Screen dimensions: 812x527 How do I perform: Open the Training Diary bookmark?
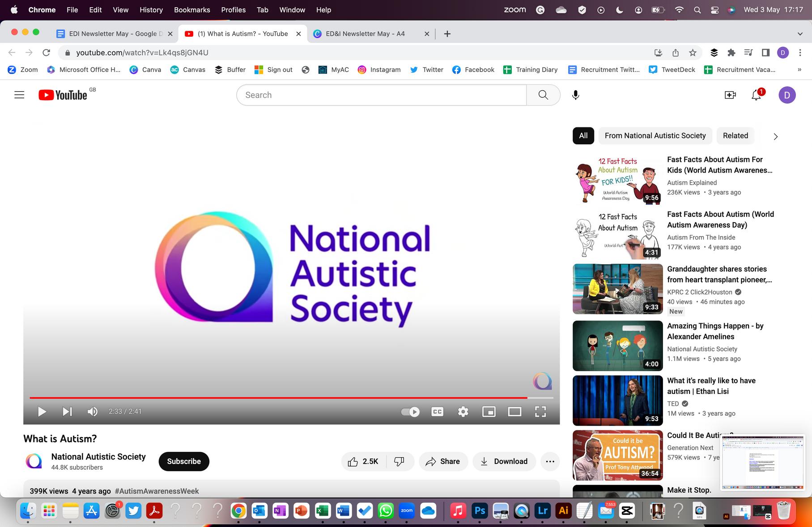coord(531,70)
